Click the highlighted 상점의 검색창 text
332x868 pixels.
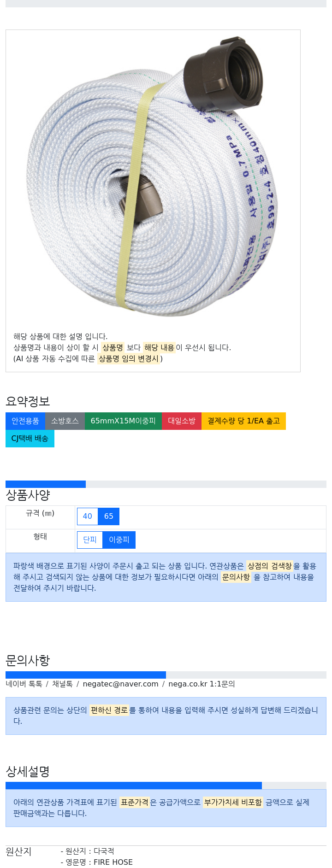point(270,566)
